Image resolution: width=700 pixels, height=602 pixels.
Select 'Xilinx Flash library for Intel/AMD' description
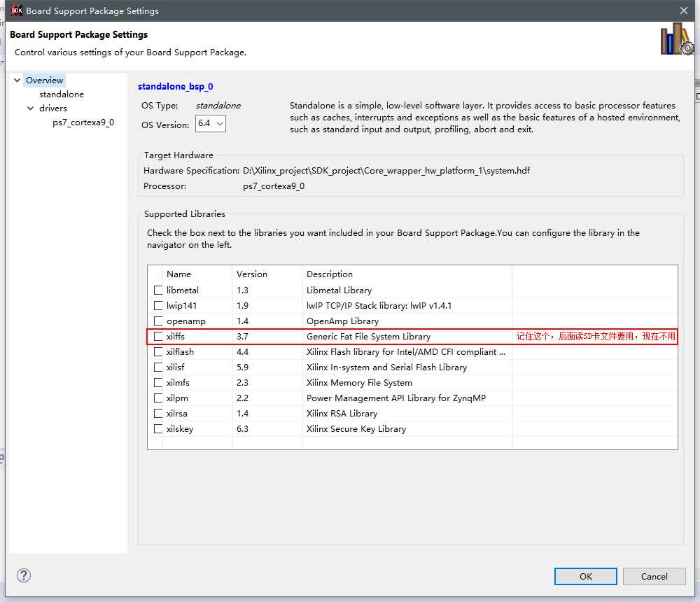[x=406, y=352]
